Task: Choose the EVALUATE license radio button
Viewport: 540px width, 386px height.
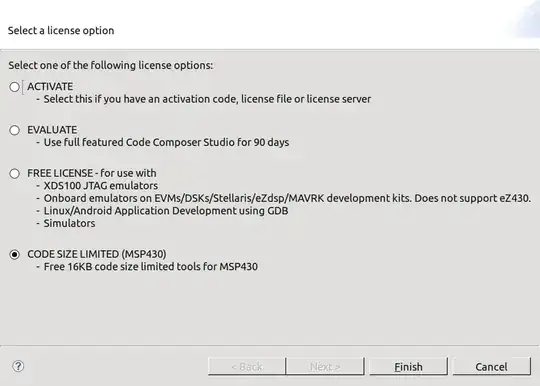Action: 14,130
